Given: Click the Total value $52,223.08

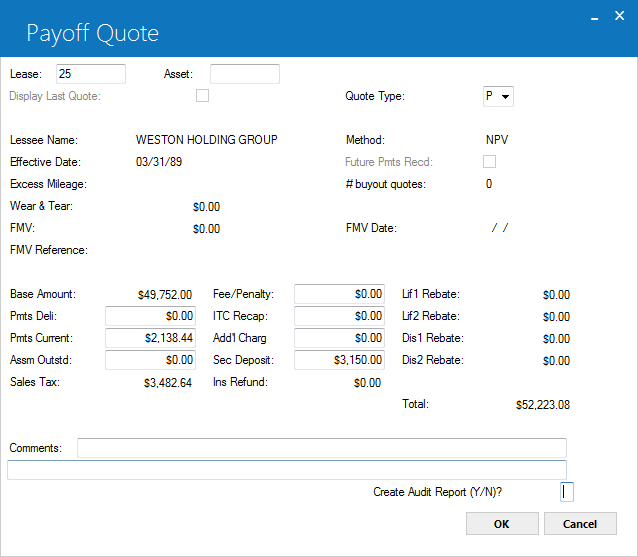Looking at the screenshot, I should (x=543, y=405).
